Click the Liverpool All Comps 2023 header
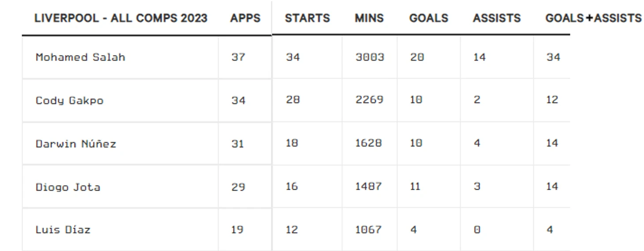The height and width of the screenshot is (251, 644). pyautogui.click(x=121, y=18)
